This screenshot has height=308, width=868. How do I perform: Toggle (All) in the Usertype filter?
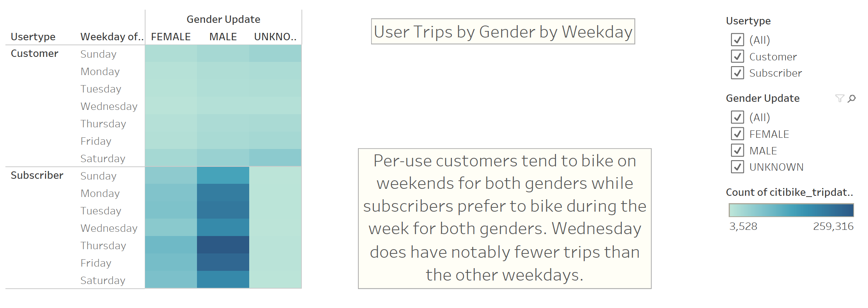tap(737, 40)
